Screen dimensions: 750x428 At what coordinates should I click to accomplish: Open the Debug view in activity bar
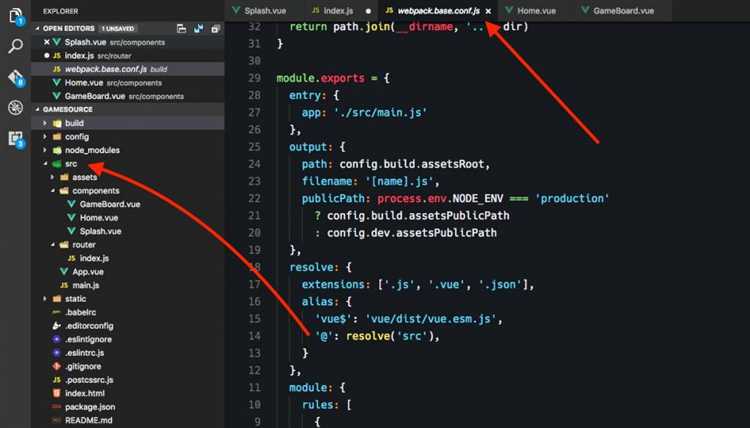click(16, 108)
